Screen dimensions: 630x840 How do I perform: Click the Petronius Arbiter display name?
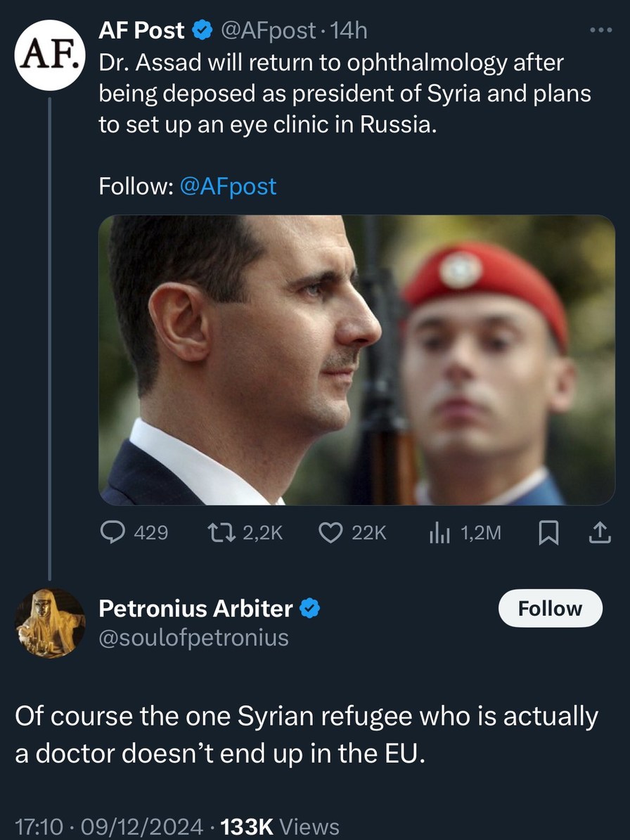195,609
